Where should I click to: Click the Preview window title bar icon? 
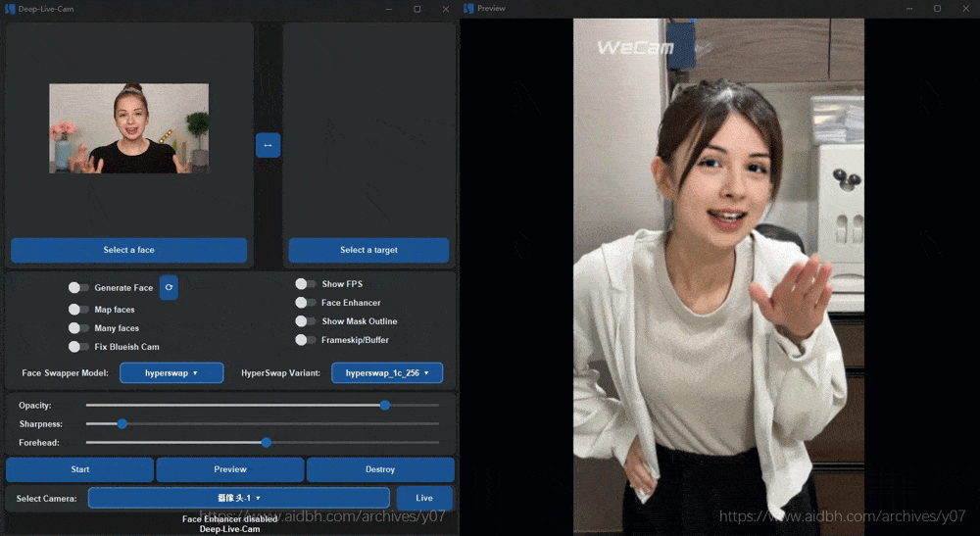point(469,9)
